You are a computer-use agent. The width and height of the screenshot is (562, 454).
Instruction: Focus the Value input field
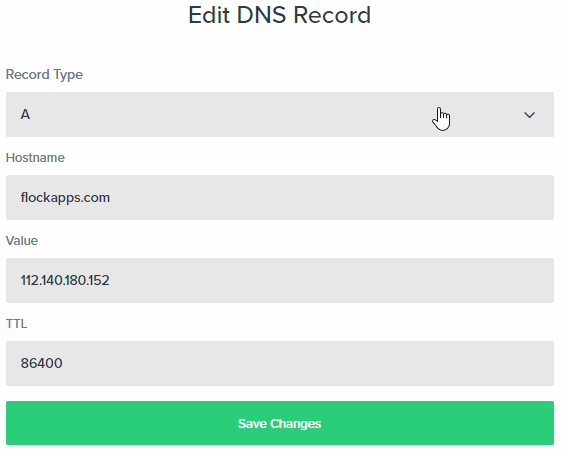pyautogui.click(x=280, y=280)
